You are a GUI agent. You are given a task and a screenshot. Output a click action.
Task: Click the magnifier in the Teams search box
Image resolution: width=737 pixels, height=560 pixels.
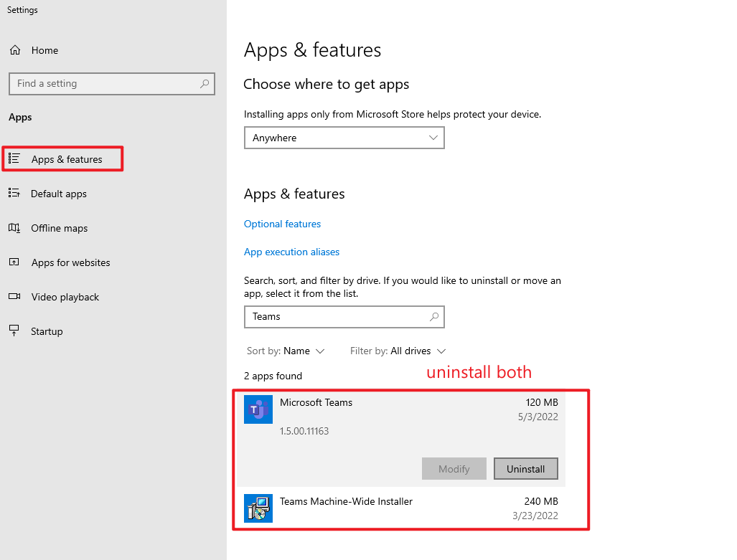pos(434,317)
